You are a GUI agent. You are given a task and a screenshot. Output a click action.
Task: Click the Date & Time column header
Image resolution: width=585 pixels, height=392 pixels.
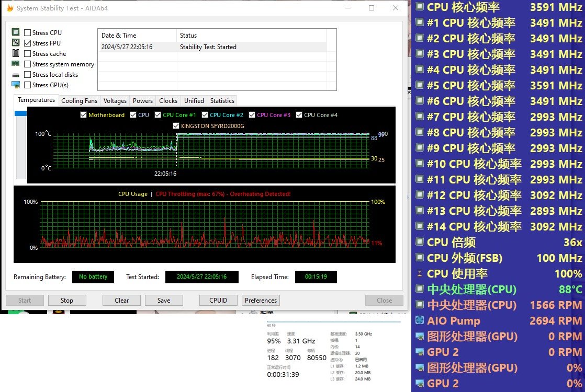137,36
